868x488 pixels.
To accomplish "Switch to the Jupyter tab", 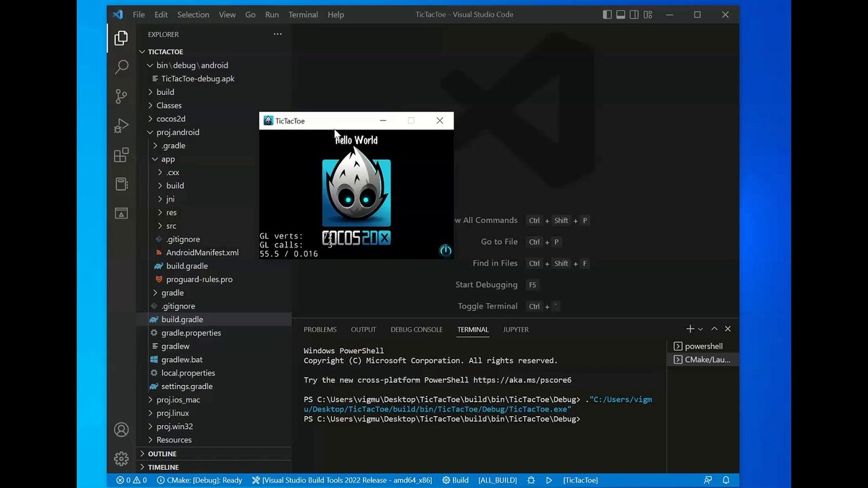I will 516,329.
